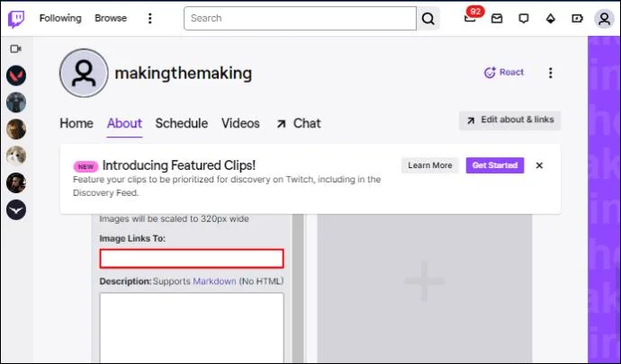Viewport: 621px width, 364px height.
Task: Click the makingthemaking profile avatar
Action: [84, 73]
